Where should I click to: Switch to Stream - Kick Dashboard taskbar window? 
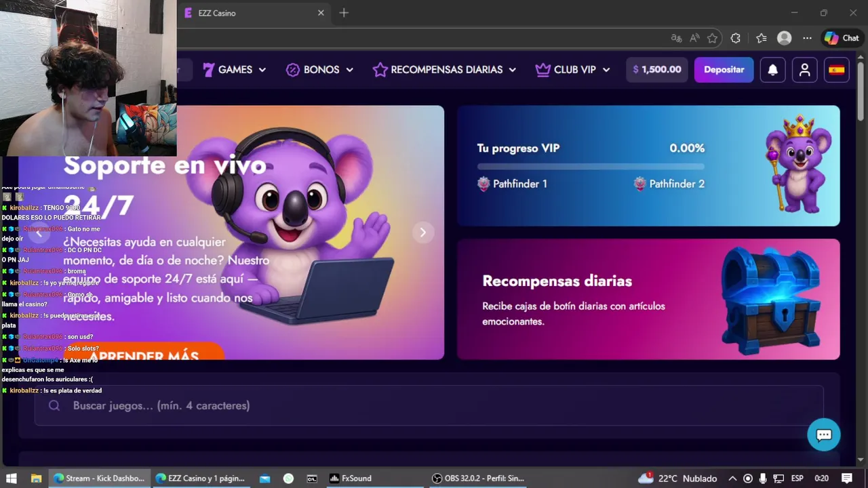99,479
